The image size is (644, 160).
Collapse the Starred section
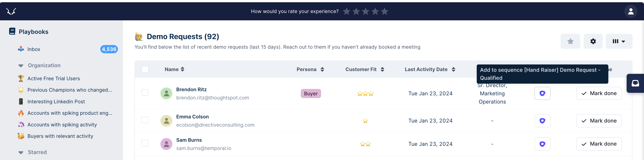point(21,152)
